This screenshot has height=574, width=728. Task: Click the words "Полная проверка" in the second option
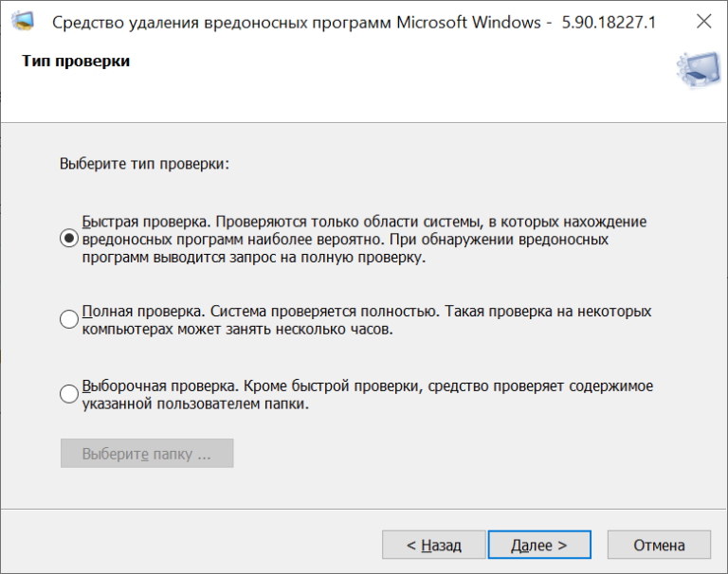(141, 312)
